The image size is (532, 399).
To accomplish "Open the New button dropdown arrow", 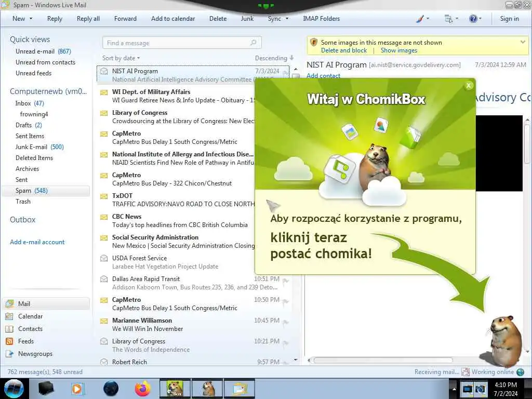I will 31,19.
